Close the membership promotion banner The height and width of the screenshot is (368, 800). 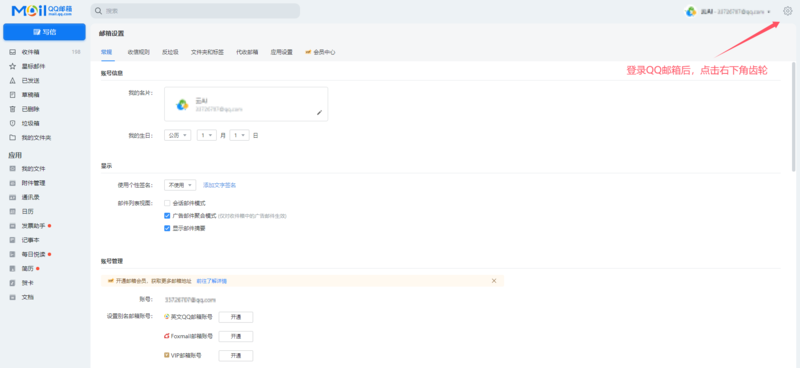click(494, 281)
